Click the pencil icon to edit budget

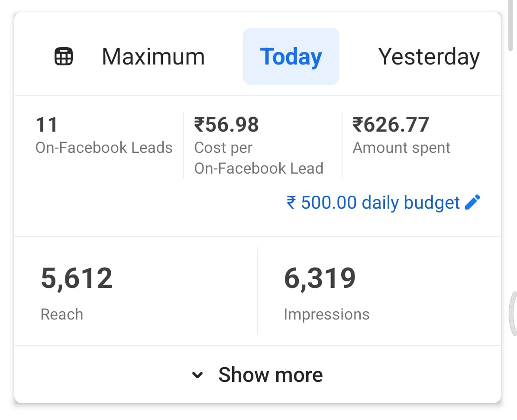coord(472,202)
